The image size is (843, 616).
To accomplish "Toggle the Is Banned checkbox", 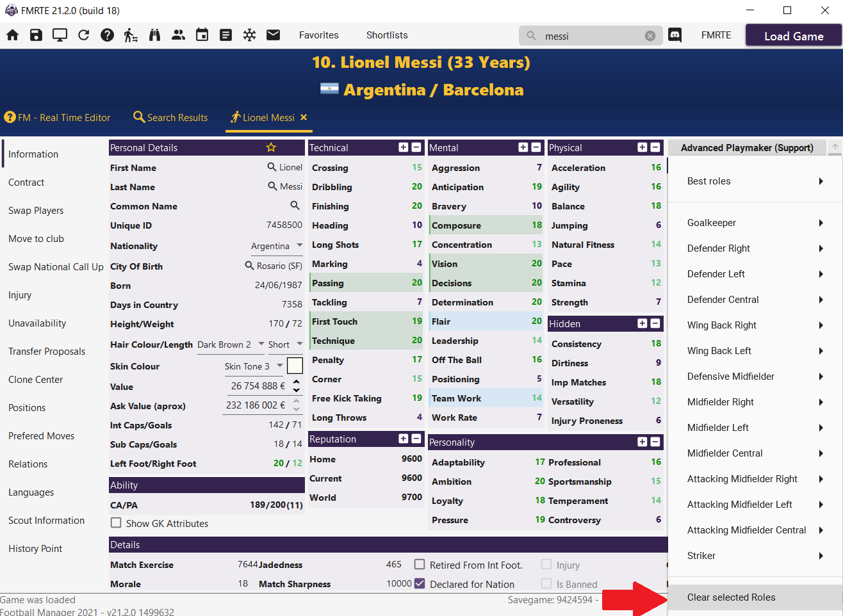I will click(x=546, y=583).
